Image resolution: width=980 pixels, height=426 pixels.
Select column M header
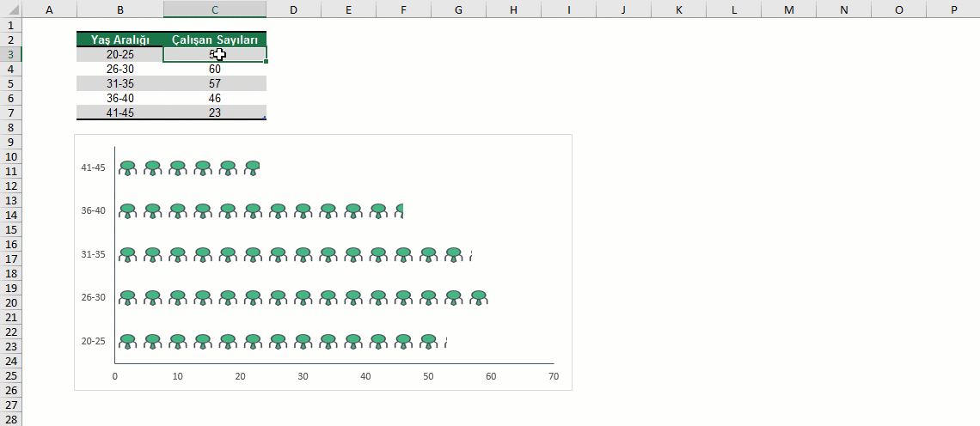788,9
